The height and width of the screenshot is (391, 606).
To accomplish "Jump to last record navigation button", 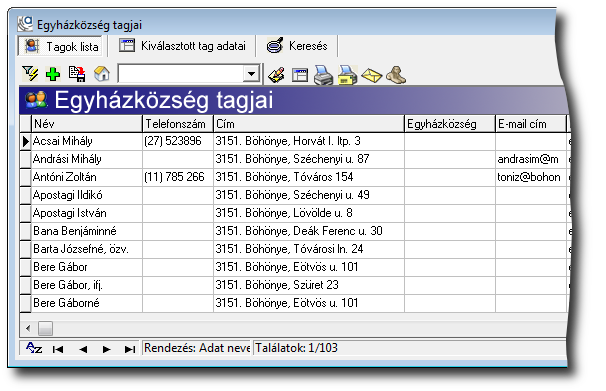I will (x=129, y=349).
